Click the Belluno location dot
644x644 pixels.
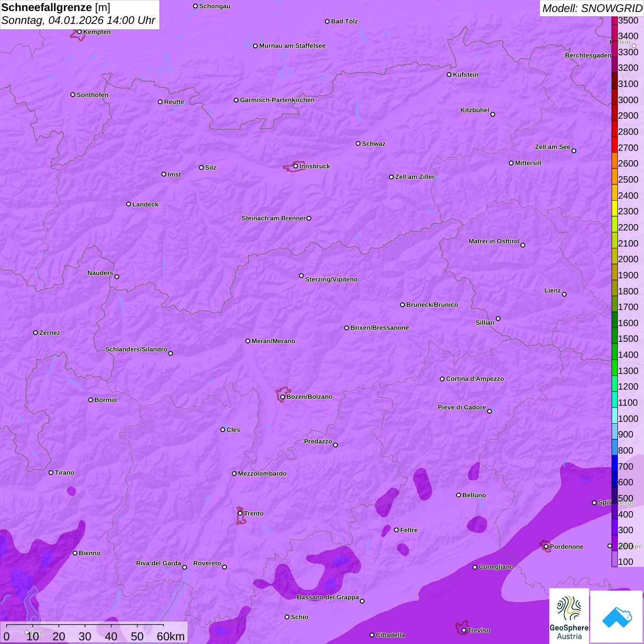pos(458,495)
